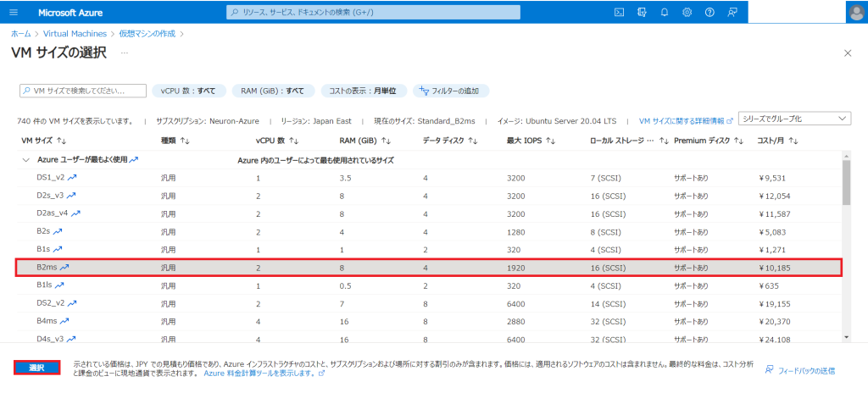Sort by Premium ディスク column
Viewport: 868px width, 393px height.
pyautogui.click(x=708, y=141)
